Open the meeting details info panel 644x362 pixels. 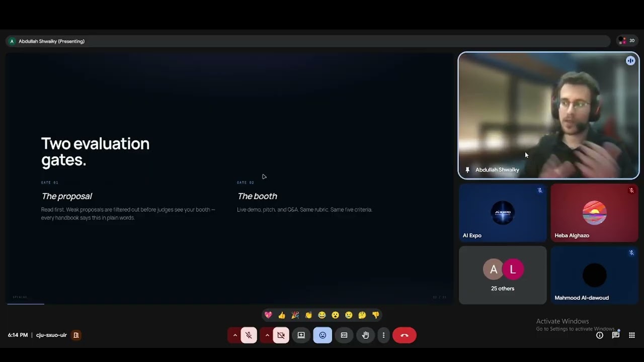pyautogui.click(x=600, y=335)
